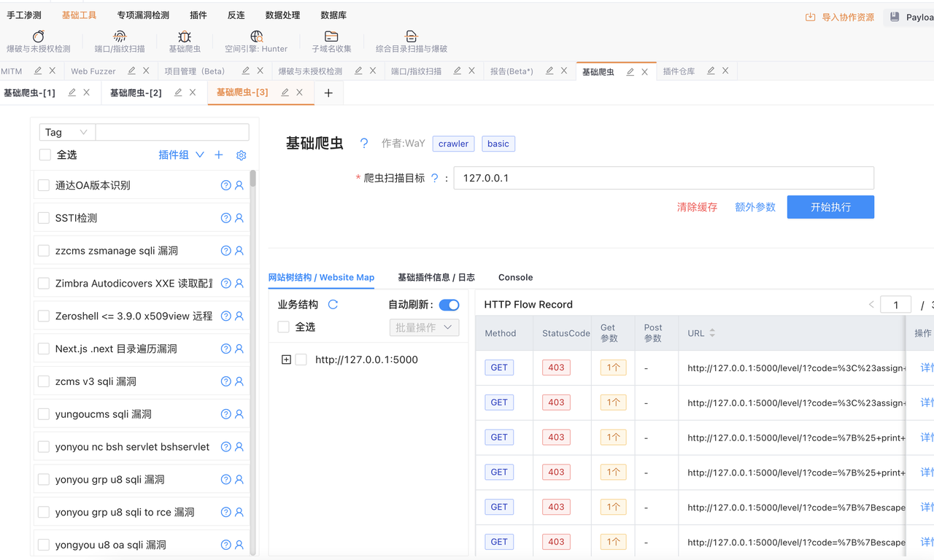This screenshot has height=560, width=934.
Task: Tick the 通达OA版本识别 checkbox
Action: pyautogui.click(x=44, y=185)
